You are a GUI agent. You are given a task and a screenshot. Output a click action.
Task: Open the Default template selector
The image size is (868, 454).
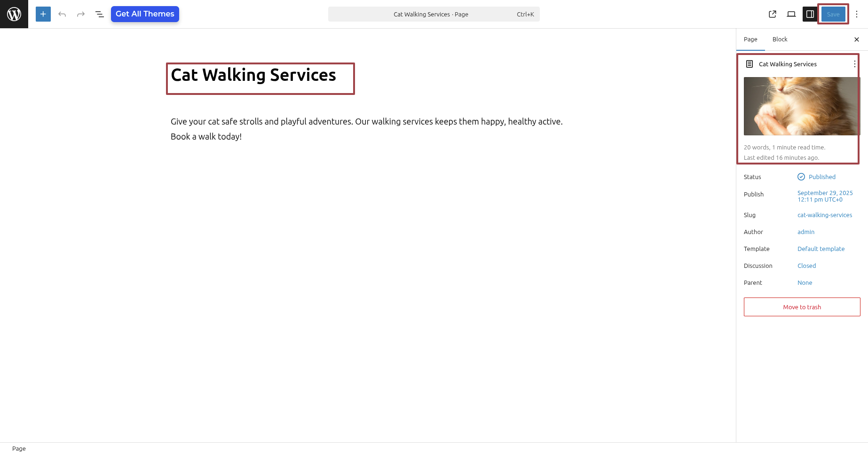click(x=821, y=249)
